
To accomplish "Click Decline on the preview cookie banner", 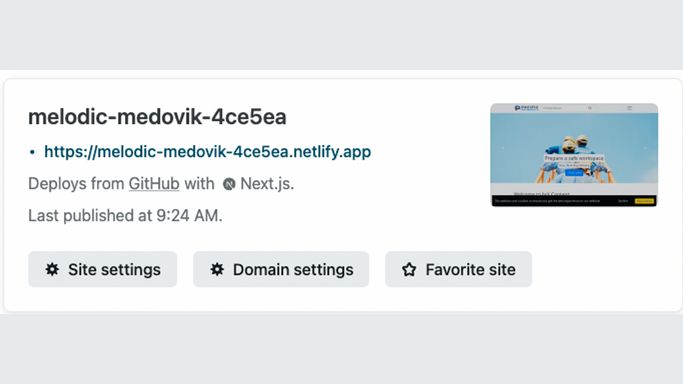I will click(623, 201).
